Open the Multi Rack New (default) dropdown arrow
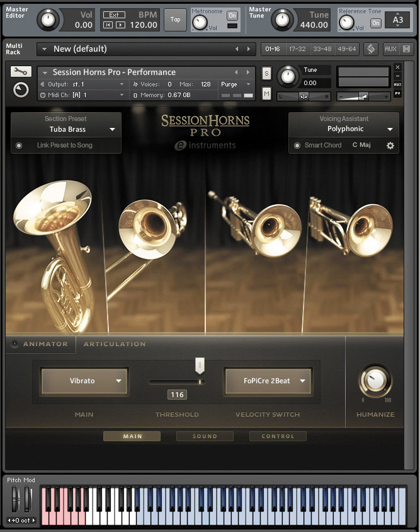The width and height of the screenshot is (420, 532). coord(44,49)
